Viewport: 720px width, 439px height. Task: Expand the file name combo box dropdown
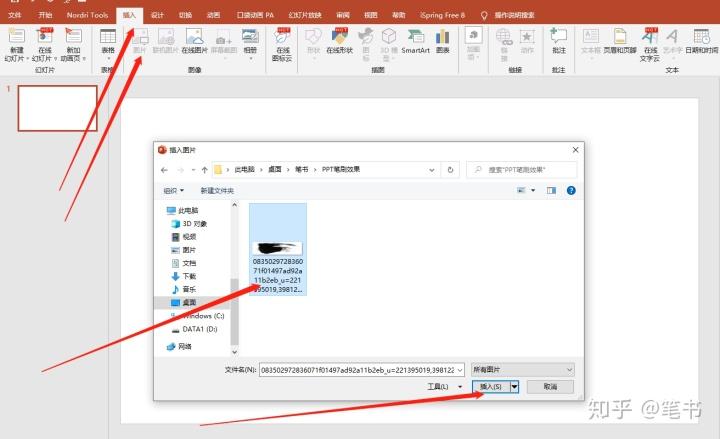coord(460,370)
